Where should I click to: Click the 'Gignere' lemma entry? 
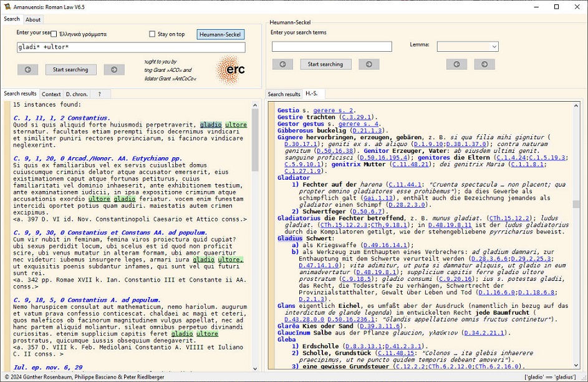coord(290,137)
